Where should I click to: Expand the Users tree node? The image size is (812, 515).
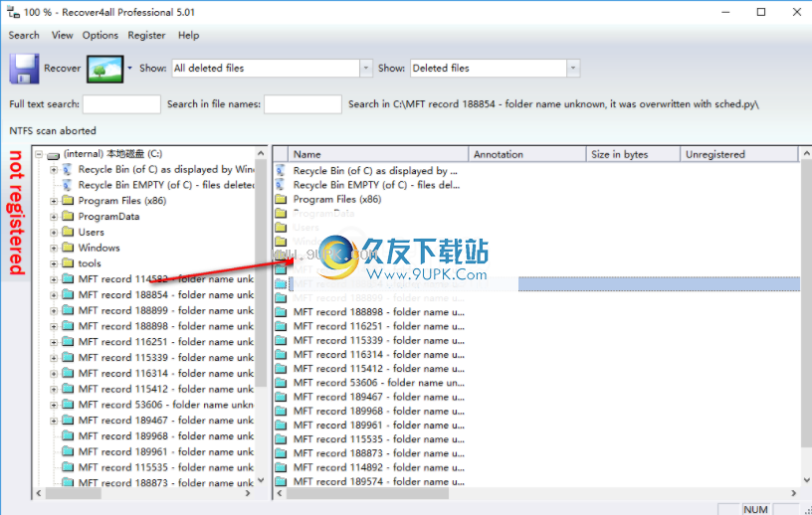[x=54, y=233]
